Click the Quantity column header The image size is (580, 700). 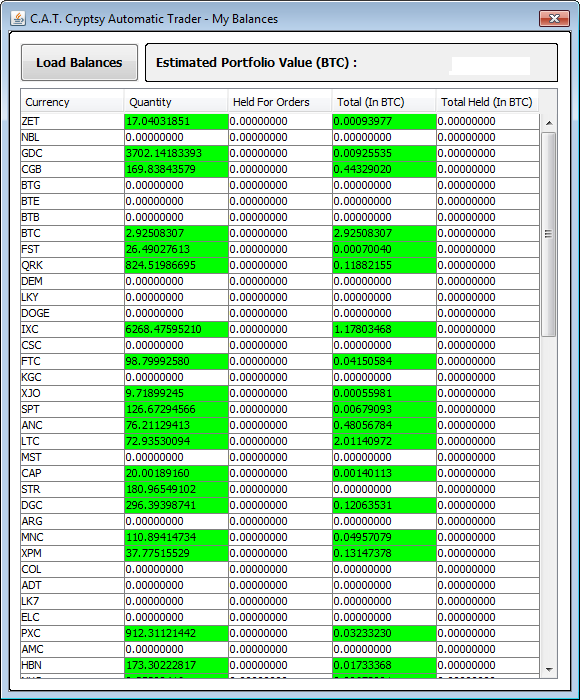176,102
